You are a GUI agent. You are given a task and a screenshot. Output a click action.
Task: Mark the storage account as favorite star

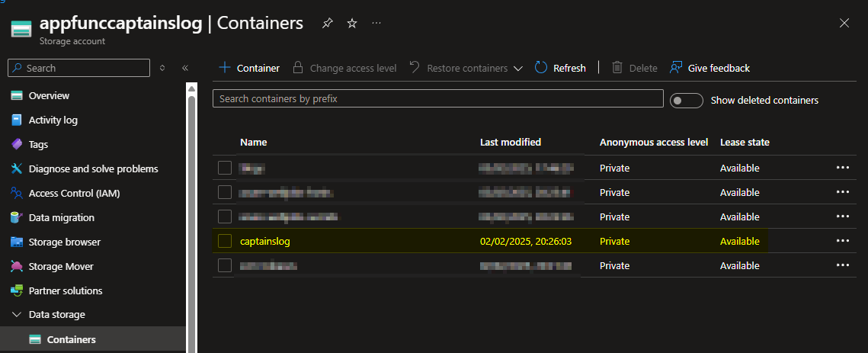point(352,24)
